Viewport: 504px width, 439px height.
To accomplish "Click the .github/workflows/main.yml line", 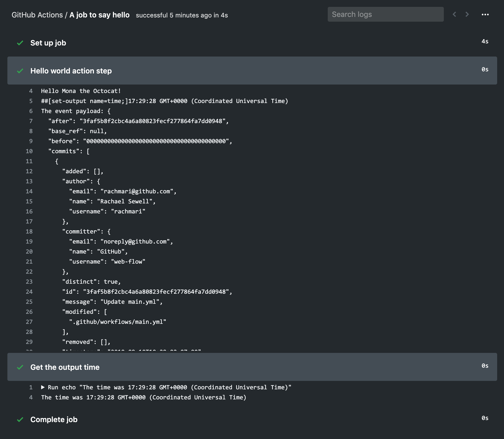I will pos(118,322).
